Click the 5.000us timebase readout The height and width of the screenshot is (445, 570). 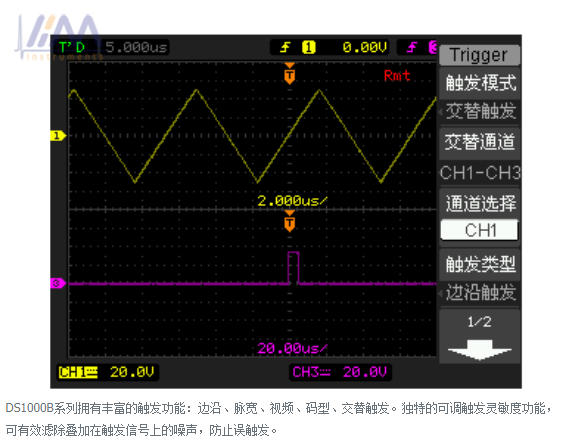click(136, 47)
